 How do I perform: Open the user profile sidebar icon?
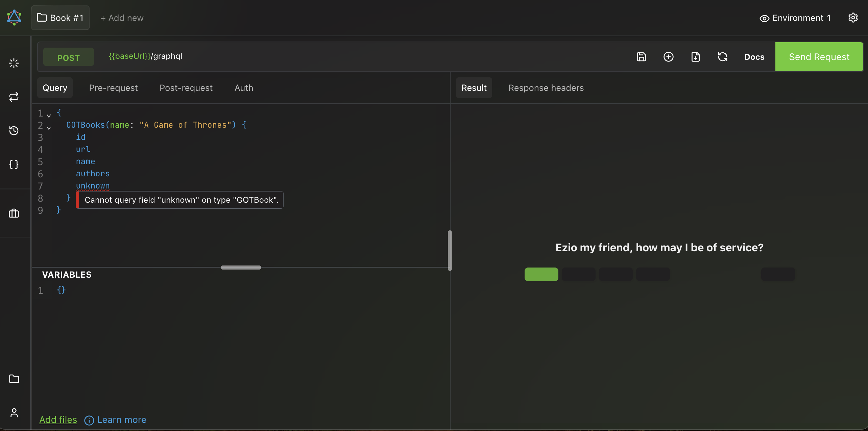click(14, 412)
